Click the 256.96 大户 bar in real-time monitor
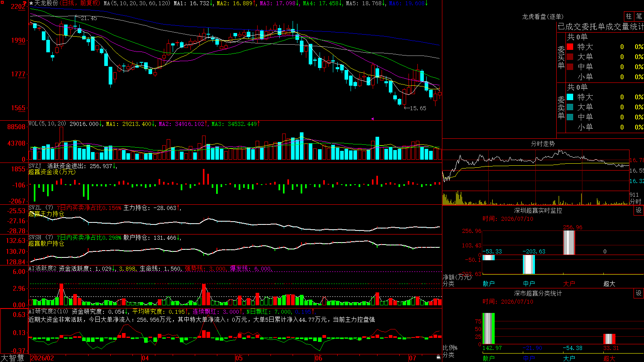The image size is (644, 362). pos(569,242)
